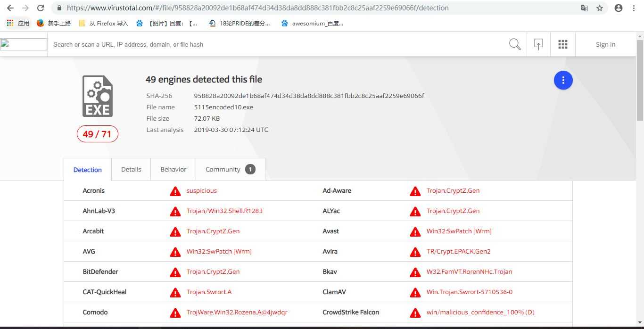644x329 pixels.
Task: Click the warning icon for Ad-Aware
Action: pyautogui.click(x=415, y=191)
